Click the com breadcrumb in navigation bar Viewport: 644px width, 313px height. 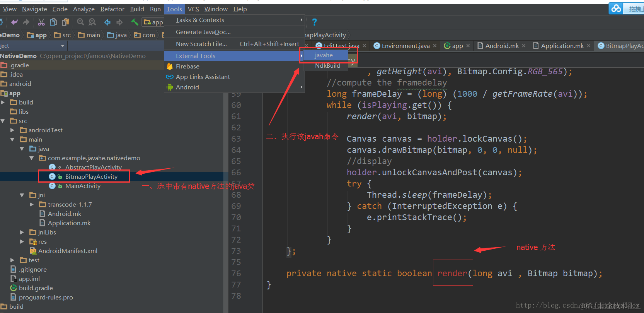coord(145,35)
